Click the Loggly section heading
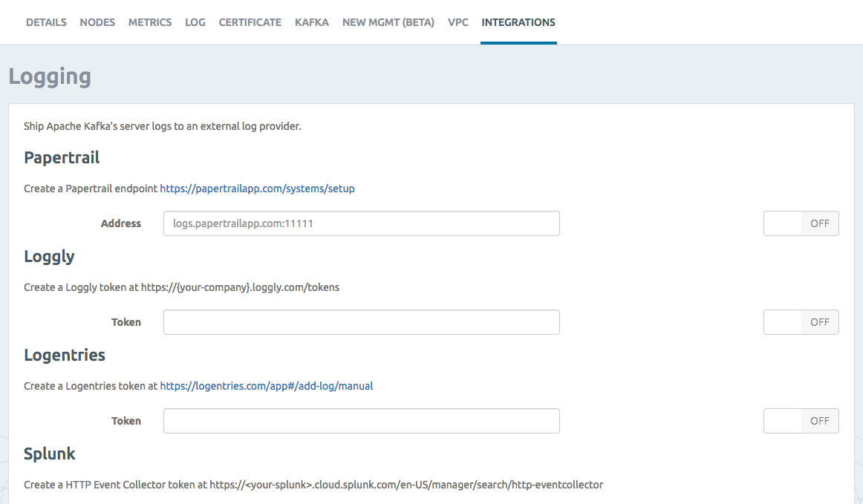This screenshot has width=863, height=504. (49, 257)
